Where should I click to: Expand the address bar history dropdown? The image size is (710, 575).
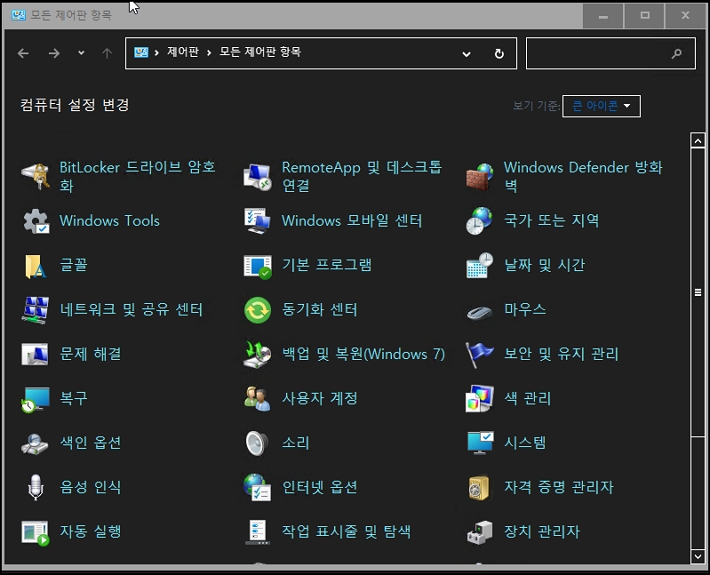coord(466,54)
